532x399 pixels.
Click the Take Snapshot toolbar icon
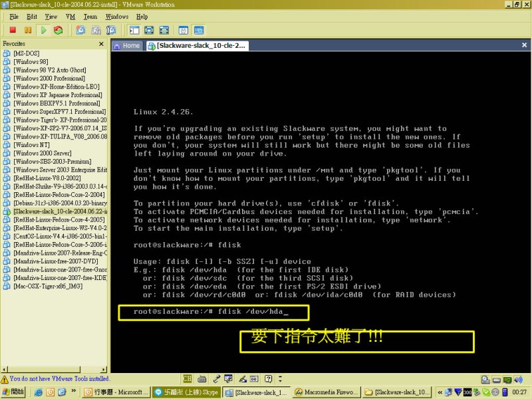point(80,30)
